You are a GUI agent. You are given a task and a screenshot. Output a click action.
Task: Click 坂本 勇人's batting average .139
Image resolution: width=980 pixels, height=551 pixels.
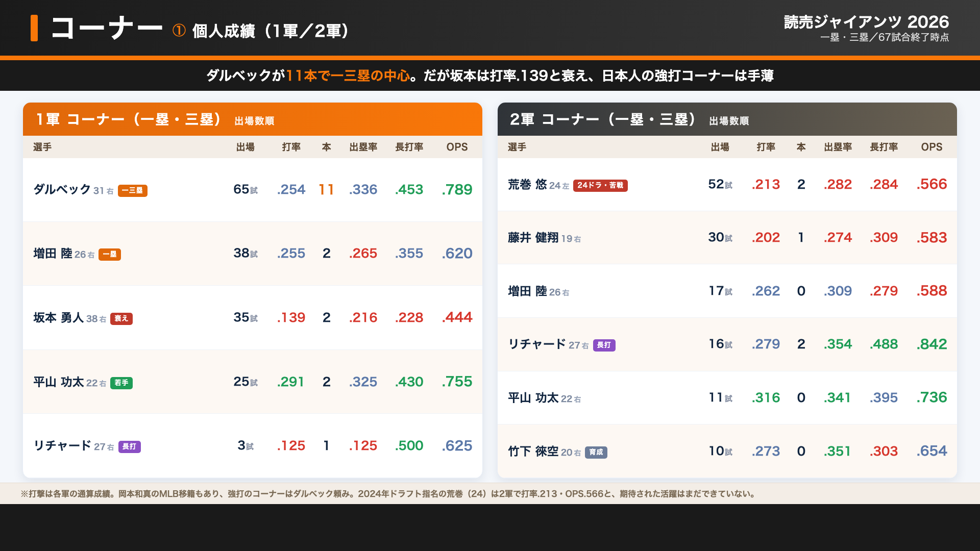pos(291,318)
